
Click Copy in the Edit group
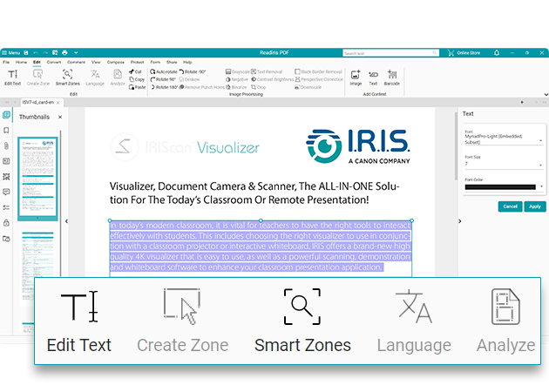[137, 79]
